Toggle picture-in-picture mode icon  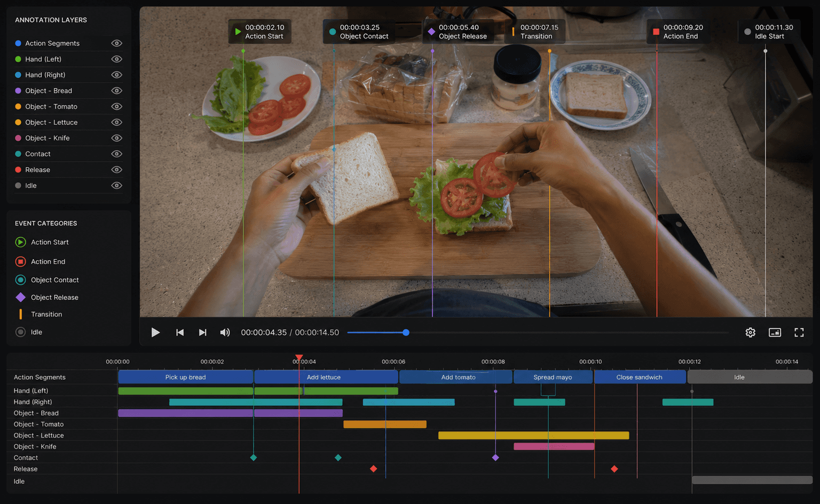point(775,332)
